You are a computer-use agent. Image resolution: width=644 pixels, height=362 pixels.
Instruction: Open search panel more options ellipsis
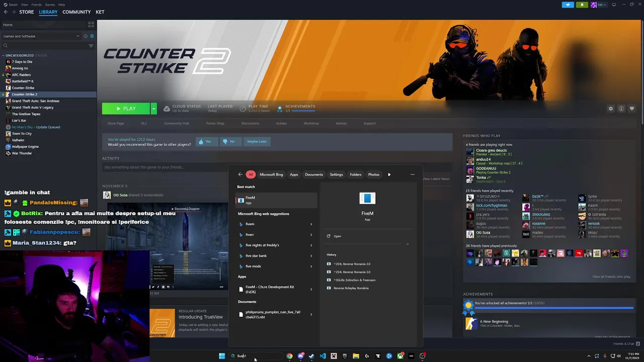click(x=413, y=174)
